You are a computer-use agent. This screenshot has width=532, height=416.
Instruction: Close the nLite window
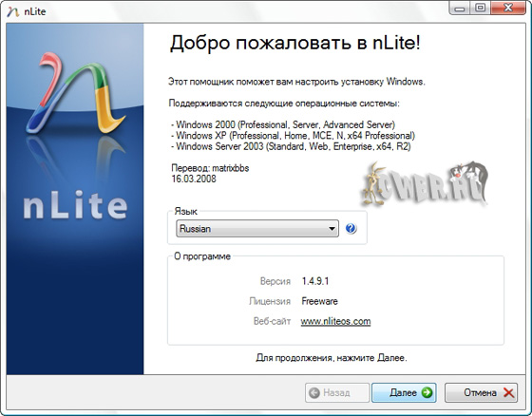(508, 8)
